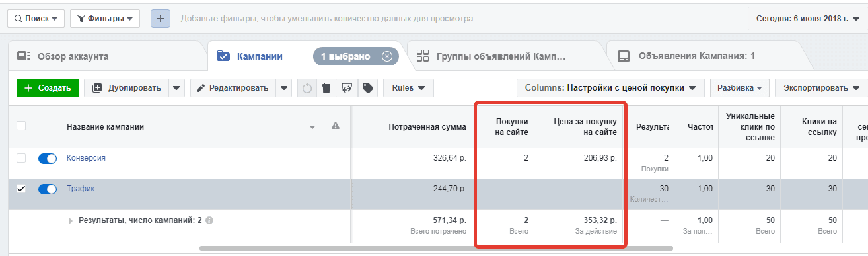Tick the Конверсия campaign checkbox

pos(21,158)
